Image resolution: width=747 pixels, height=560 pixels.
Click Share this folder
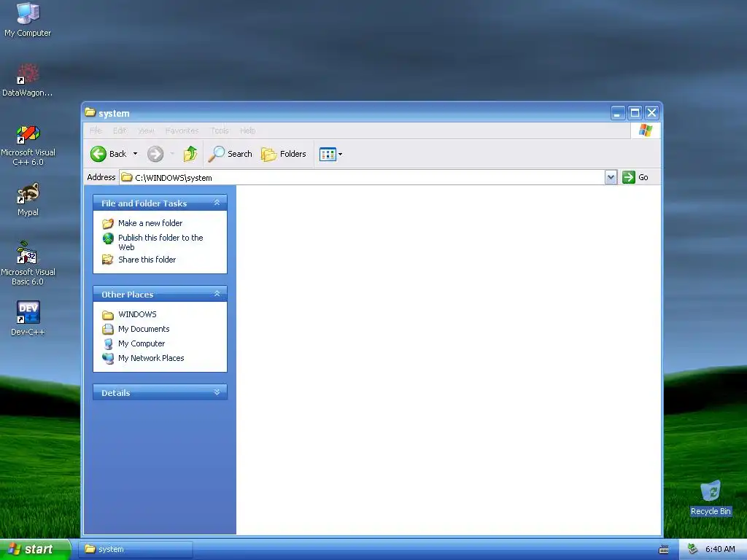pos(139,260)
